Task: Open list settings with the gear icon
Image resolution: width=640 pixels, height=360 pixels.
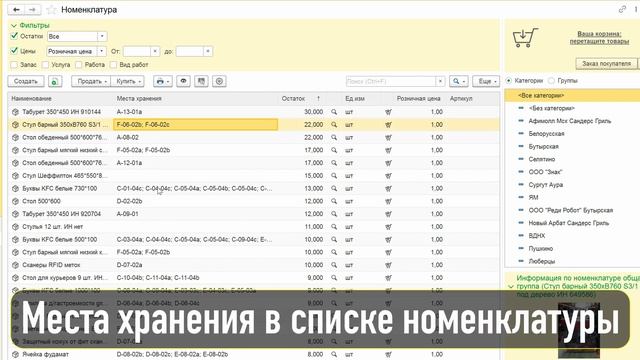Action: click(219, 82)
